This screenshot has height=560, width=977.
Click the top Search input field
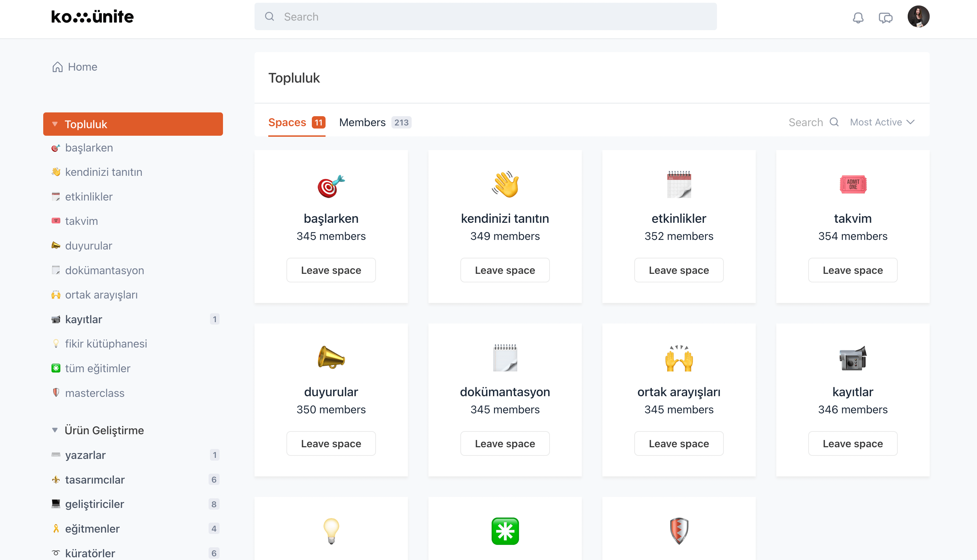click(485, 16)
